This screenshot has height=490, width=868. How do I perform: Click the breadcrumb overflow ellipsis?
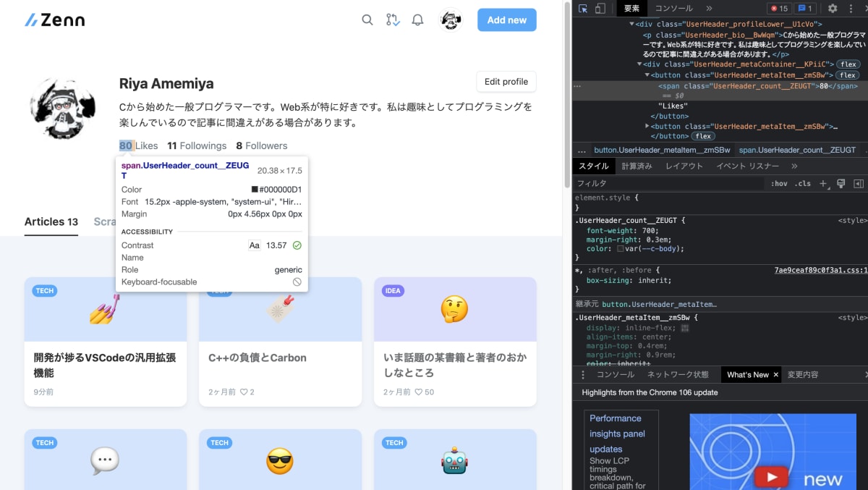coord(582,150)
